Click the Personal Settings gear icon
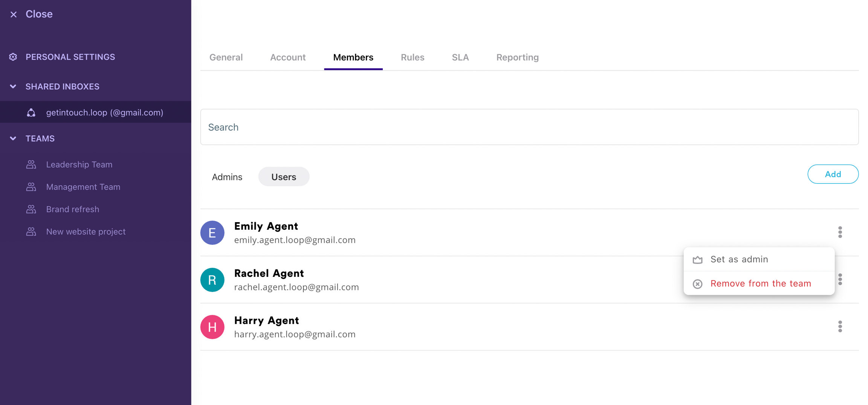868x405 pixels. click(13, 57)
